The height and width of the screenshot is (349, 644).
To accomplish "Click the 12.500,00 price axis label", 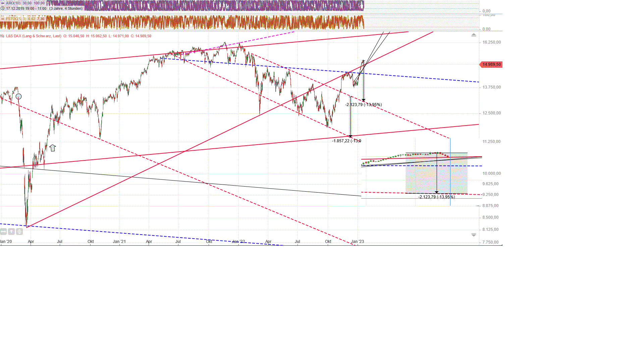I will click(492, 113).
